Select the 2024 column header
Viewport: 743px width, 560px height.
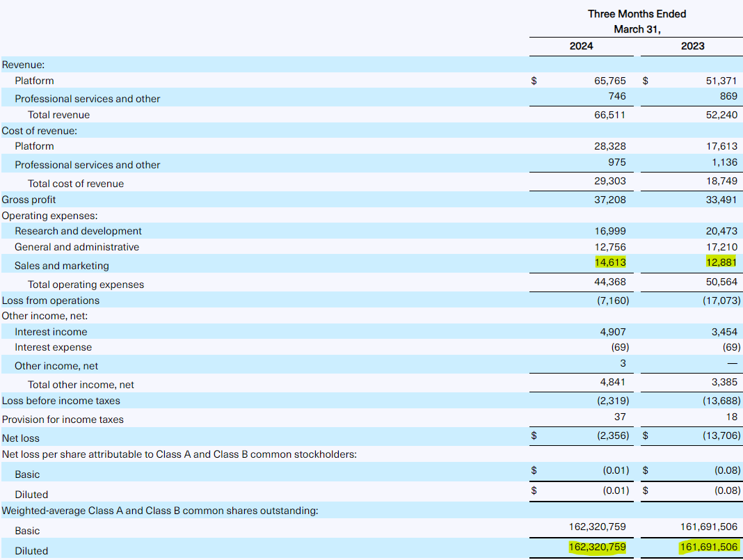pos(581,46)
